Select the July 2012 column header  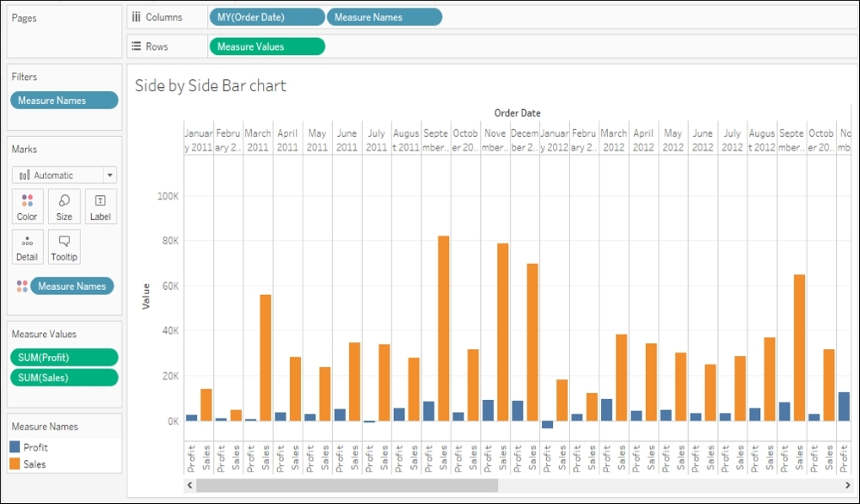(732, 140)
